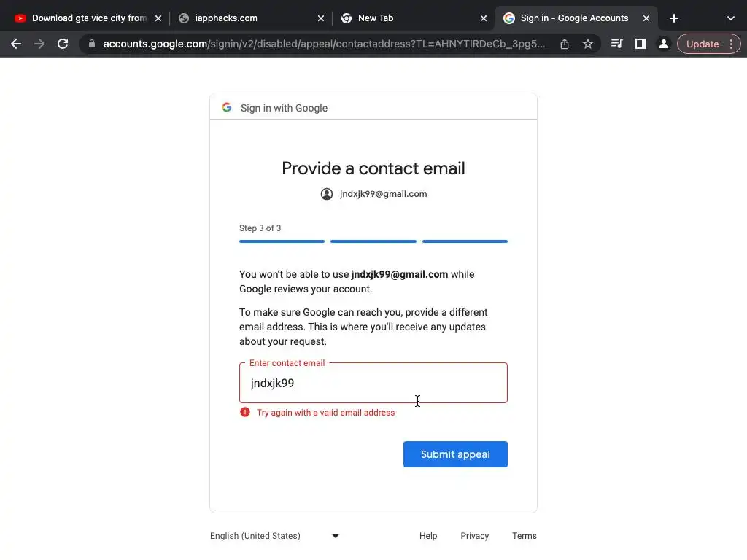Open the Privacy link
Viewport: 747px width, 560px height.
coord(475,536)
